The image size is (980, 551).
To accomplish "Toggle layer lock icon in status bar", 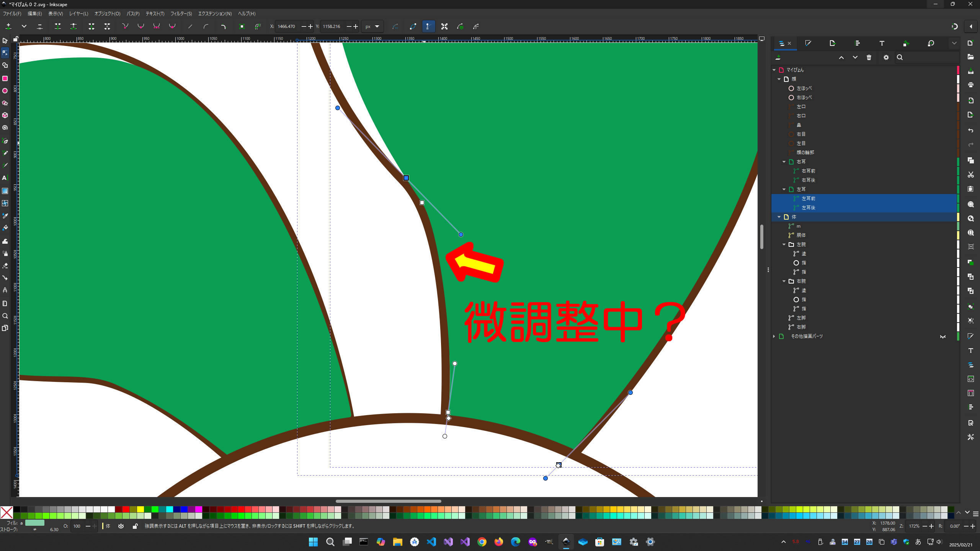I will (135, 526).
